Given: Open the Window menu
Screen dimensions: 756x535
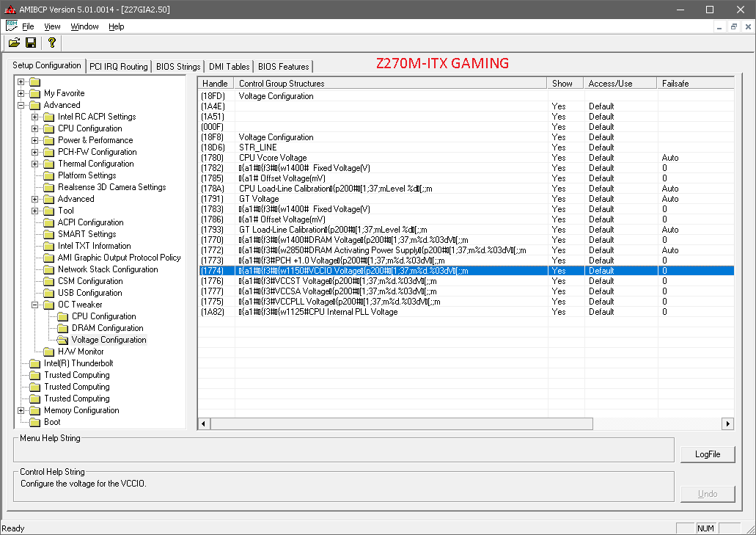Looking at the screenshot, I should click(84, 26).
